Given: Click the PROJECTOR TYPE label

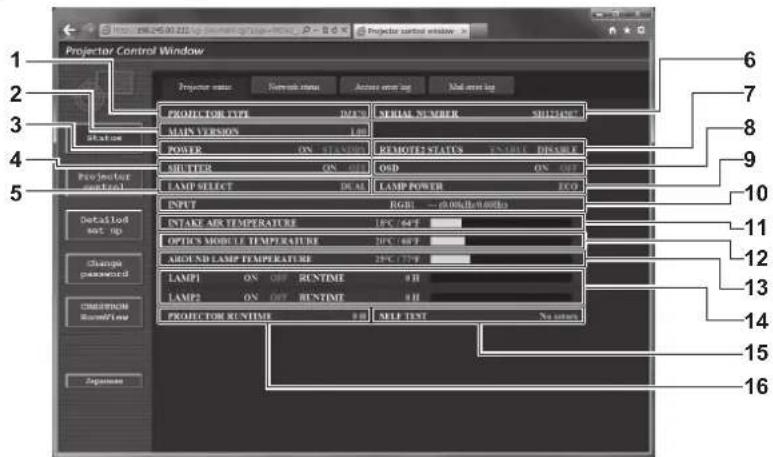Looking at the screenshot, I should click(x=208, y=113).
